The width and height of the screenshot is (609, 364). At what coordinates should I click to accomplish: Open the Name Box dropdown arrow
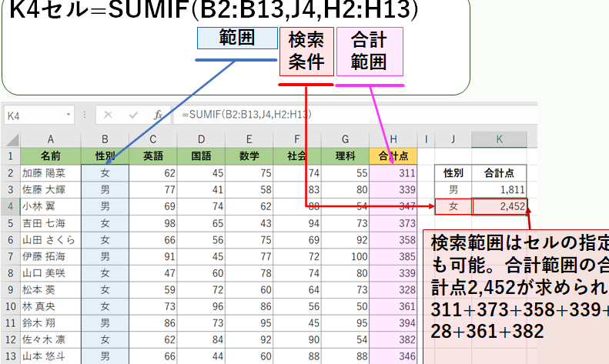69,115
